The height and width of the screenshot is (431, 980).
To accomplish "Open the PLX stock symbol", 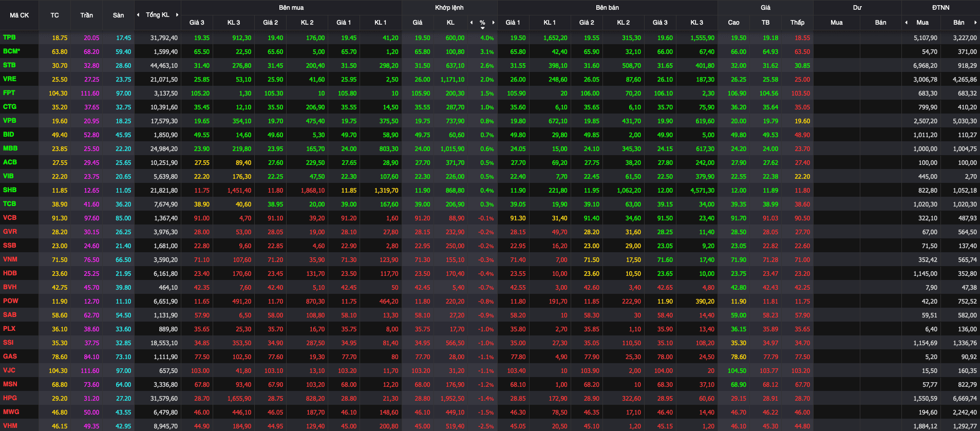I will [9, 329].
